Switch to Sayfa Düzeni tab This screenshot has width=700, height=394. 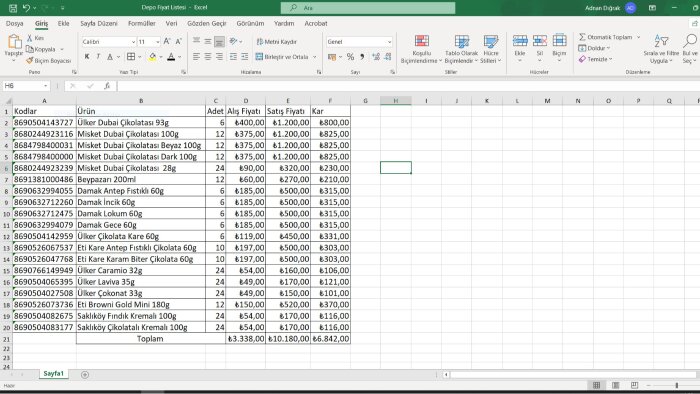(x=99, y=23)
